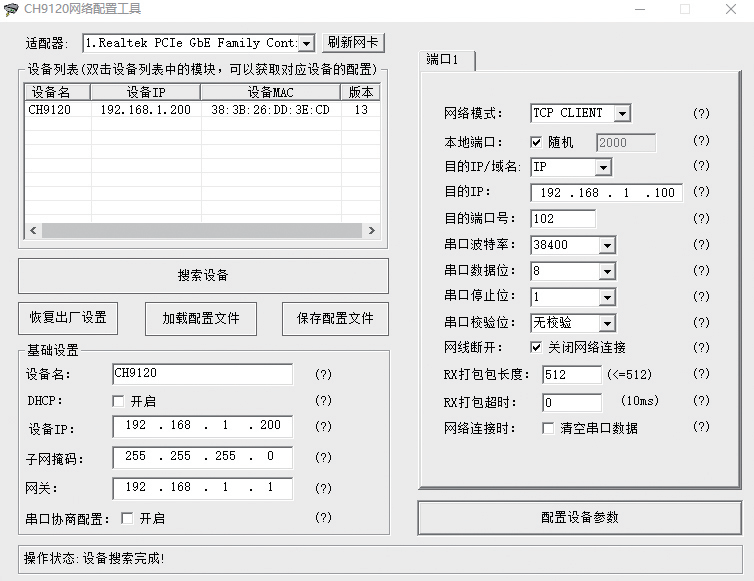Screen dimensions: 754x581
Task: Open help (?) for 目的IP
Action: point(701,191)
